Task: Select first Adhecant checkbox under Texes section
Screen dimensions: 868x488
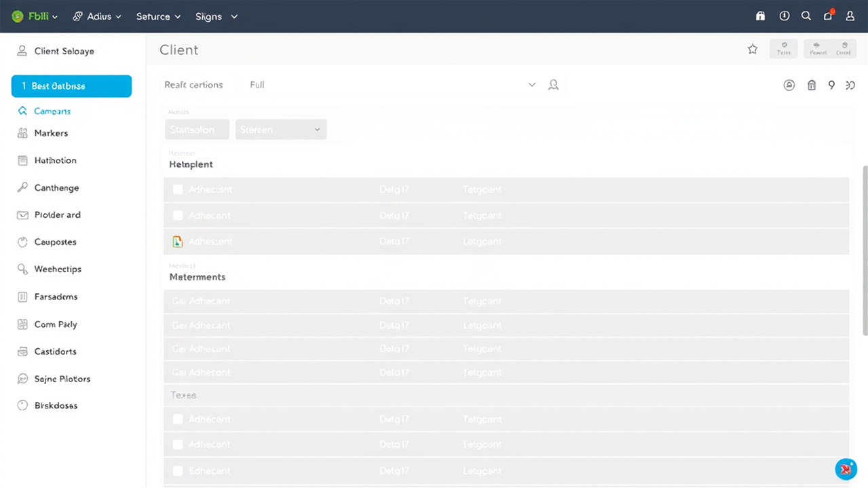Action: tap(178, 419)
